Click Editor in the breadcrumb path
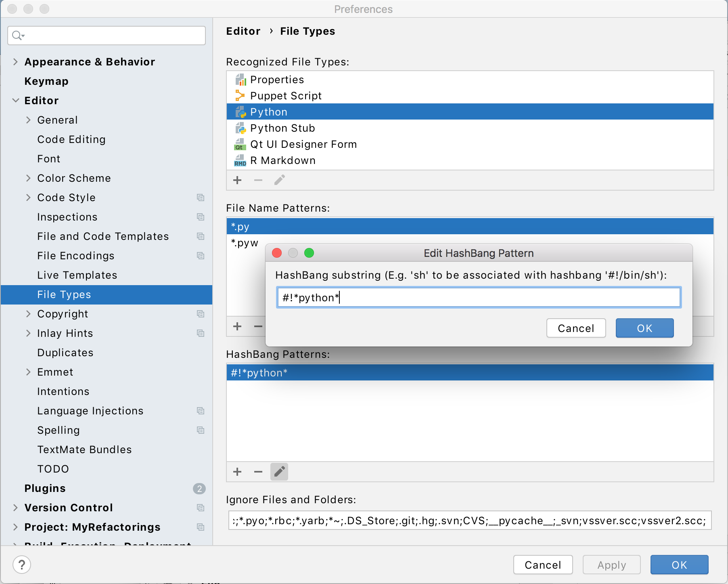 pos(243,31)
